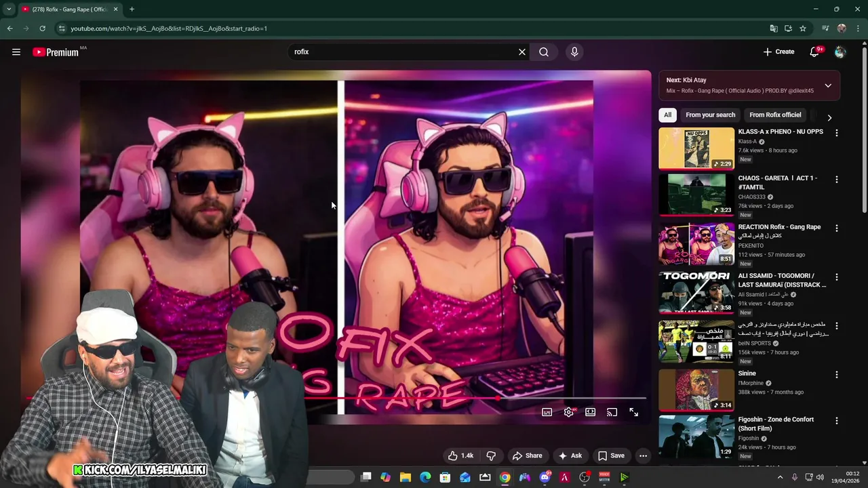This screenshot has height=488, width=868.
Task: Bookmark this page with star
Action: pyautogui.click(x=803, y=28)
